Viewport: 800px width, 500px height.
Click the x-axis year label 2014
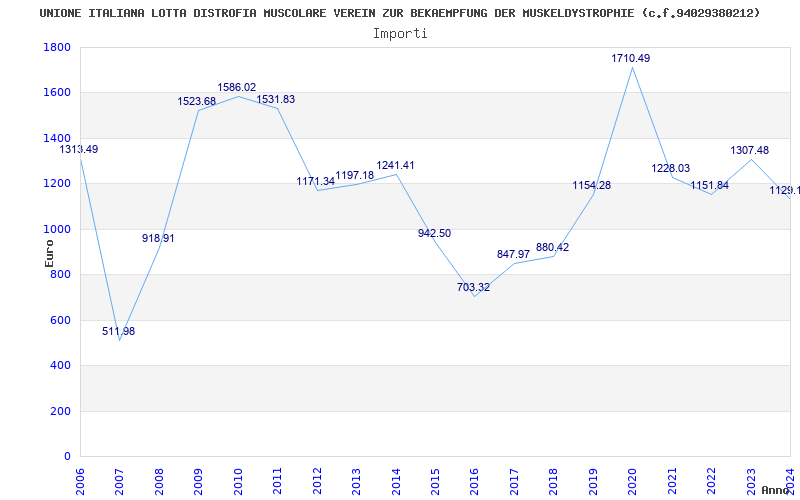396,481
